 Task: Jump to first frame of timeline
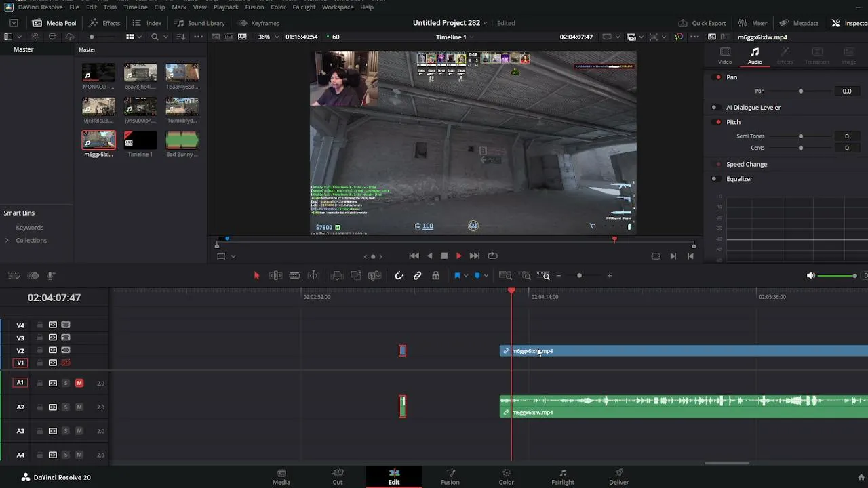pyautogui.click(x=414, y=256)
